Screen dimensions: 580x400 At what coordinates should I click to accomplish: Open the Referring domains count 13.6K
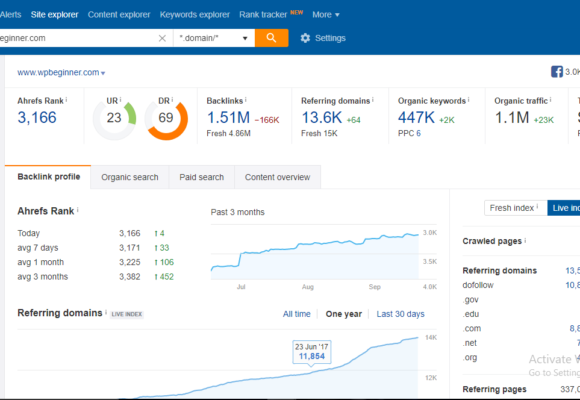[322, 118]
